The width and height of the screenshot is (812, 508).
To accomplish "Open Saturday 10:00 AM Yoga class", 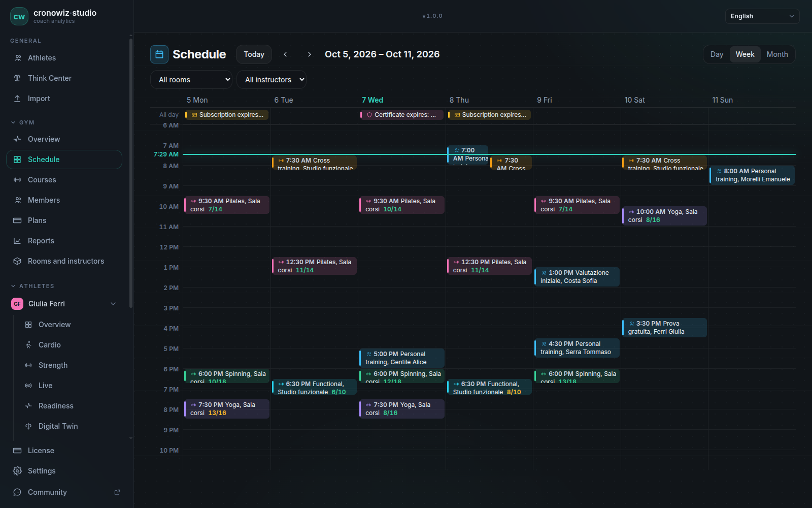I will 664,216.
